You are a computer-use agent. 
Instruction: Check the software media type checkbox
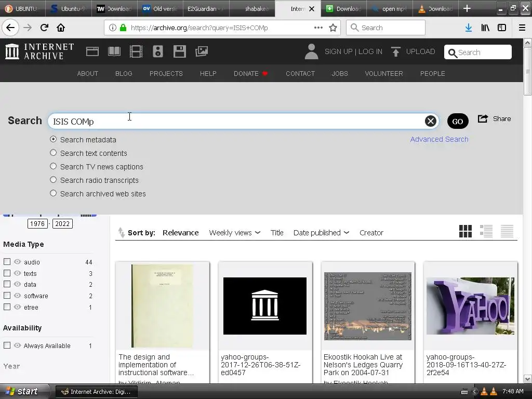coord(7,295)
